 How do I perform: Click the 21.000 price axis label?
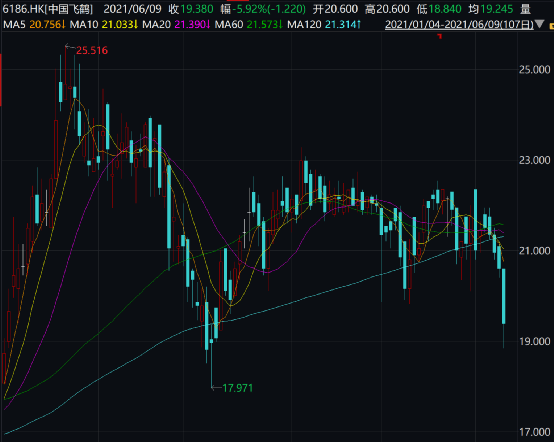(x=535, y=251)
